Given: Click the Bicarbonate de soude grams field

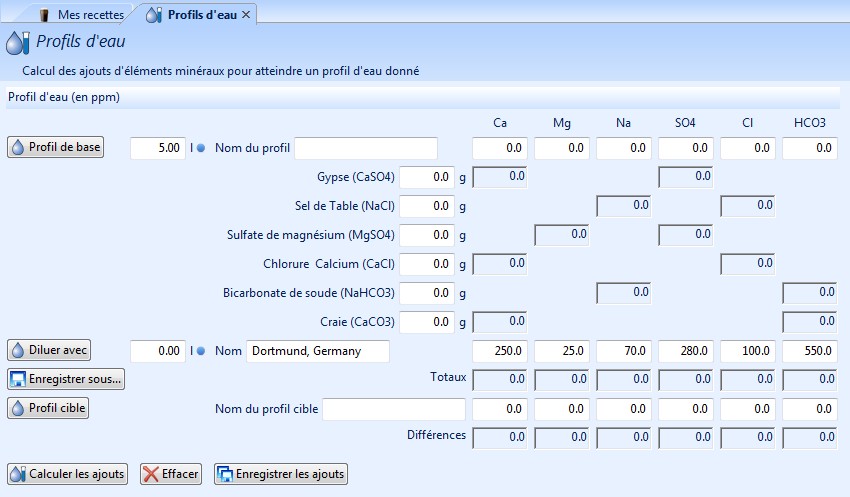Looking at the screenshot, I should (427, 293).
